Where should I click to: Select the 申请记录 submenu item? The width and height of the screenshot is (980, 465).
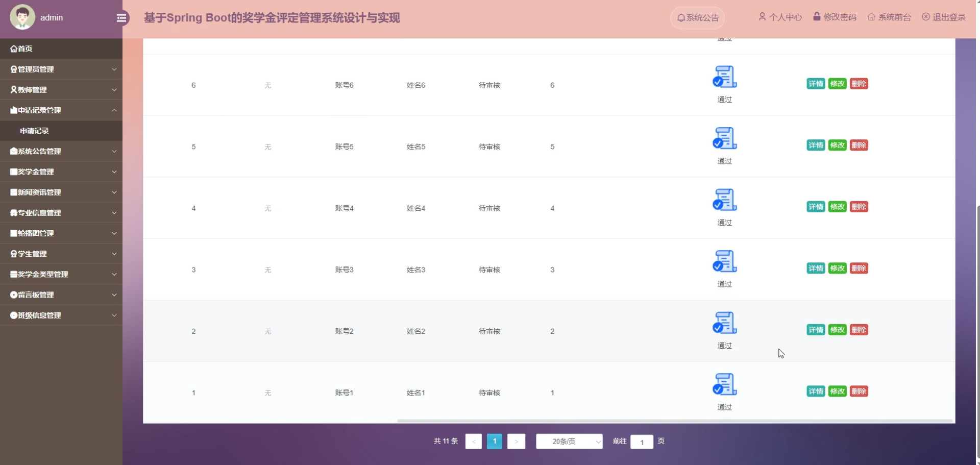tap(34, 130)
